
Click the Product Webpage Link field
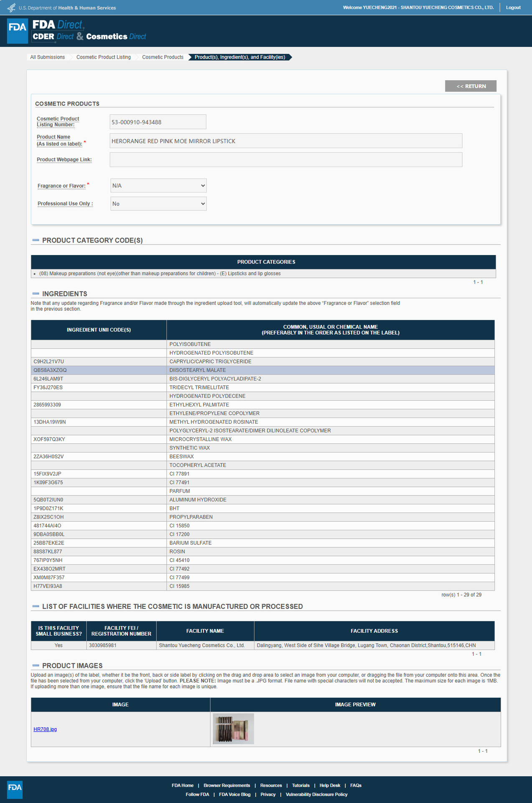pyautogui.click(x=286, y=160)
